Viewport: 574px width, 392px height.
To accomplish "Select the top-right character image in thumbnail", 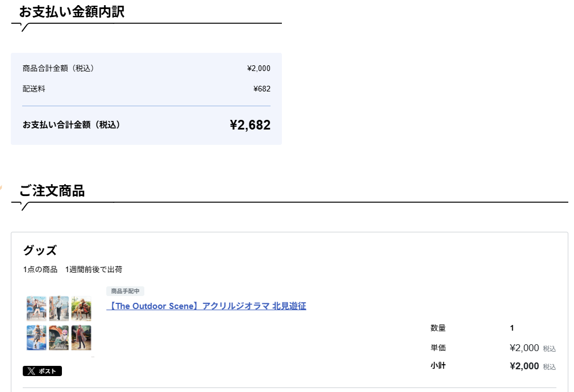I will tap(81, 308).
